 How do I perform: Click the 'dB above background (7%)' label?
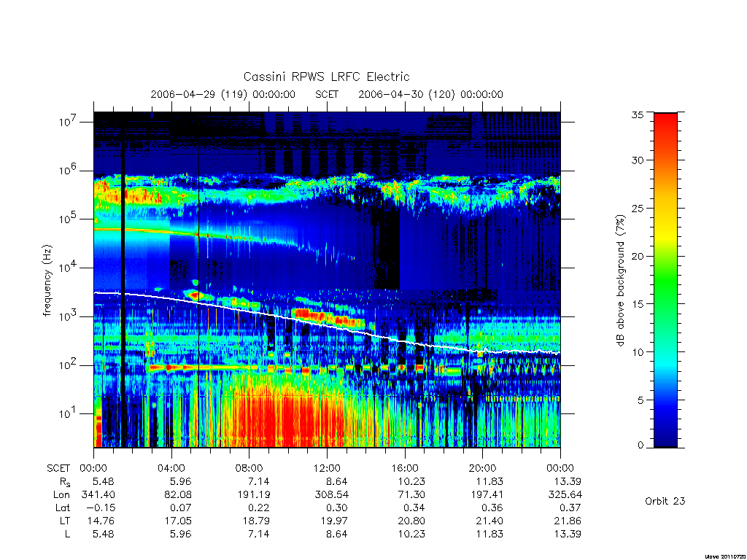click(x=620, y=280)
